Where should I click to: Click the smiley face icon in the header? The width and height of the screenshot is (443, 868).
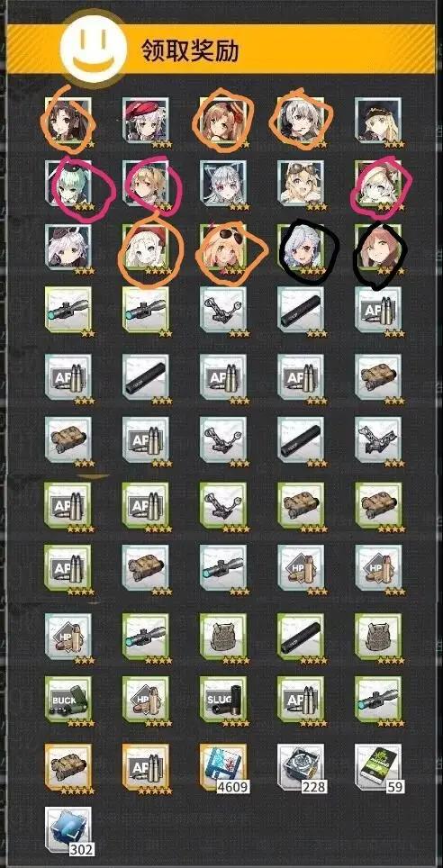(93, 48)
